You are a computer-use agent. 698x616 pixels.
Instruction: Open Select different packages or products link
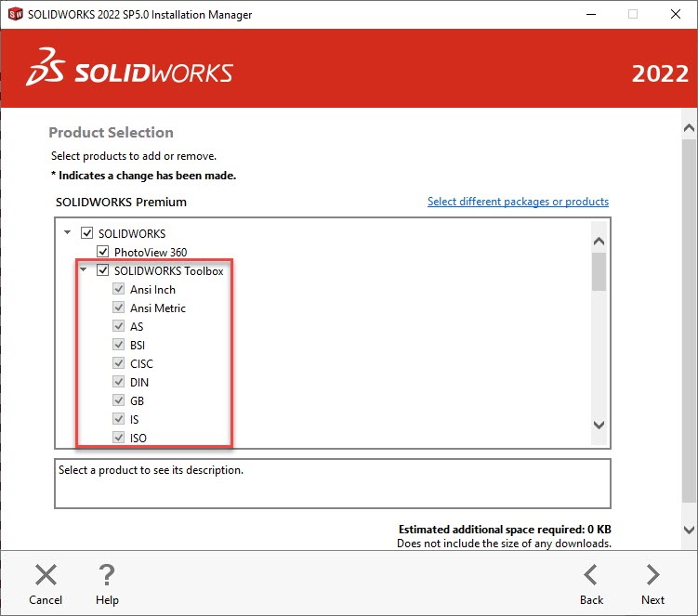pyautogui.click(x=518, y=202)
